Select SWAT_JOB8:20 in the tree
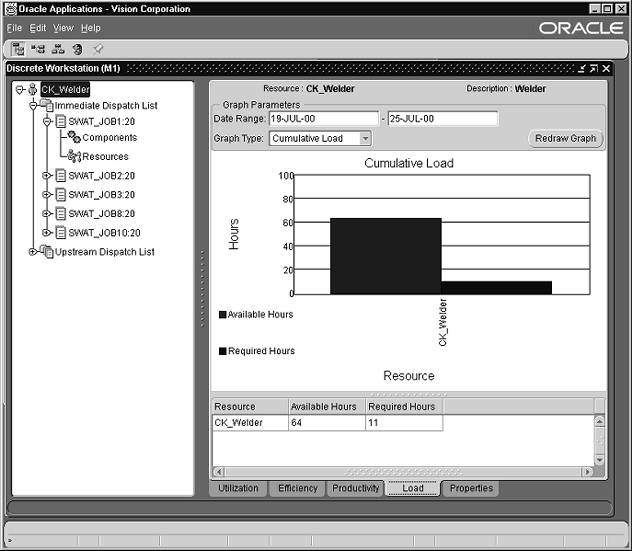The image size is (632, 551). [x=102, y=214]
